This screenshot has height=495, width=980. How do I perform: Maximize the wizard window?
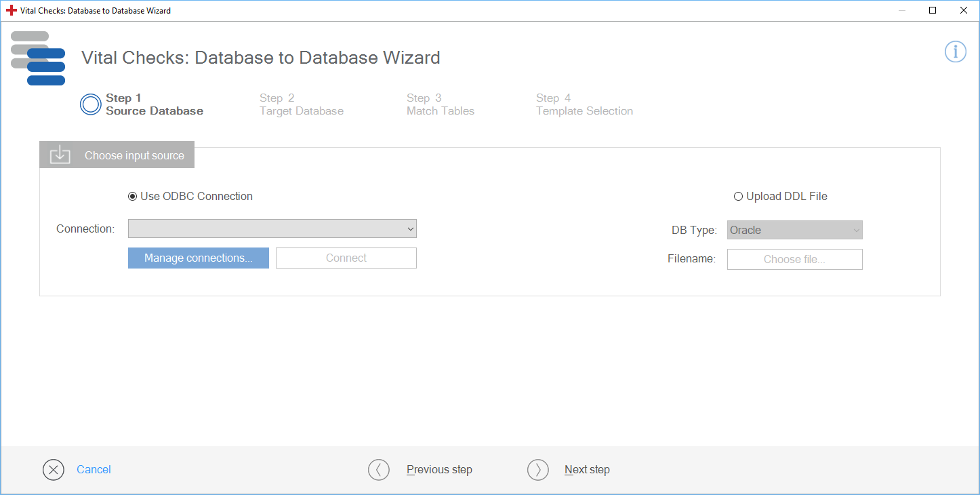click(x=933, y=10)
